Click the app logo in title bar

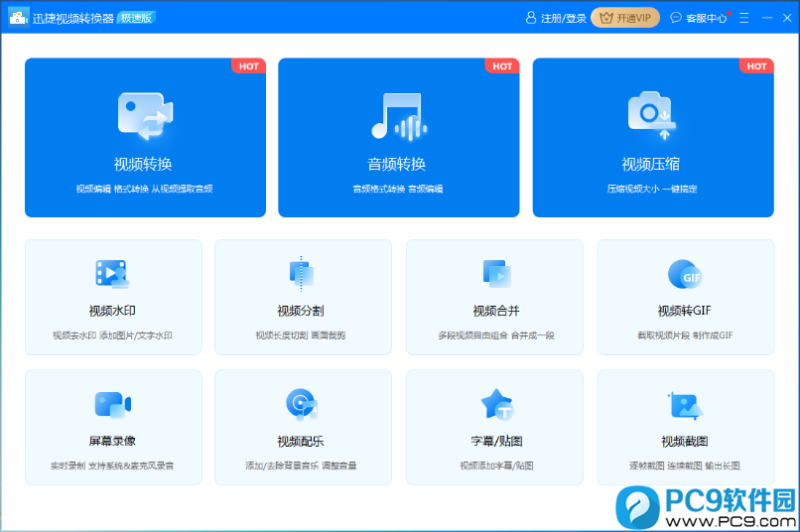(x=19, y=17)
